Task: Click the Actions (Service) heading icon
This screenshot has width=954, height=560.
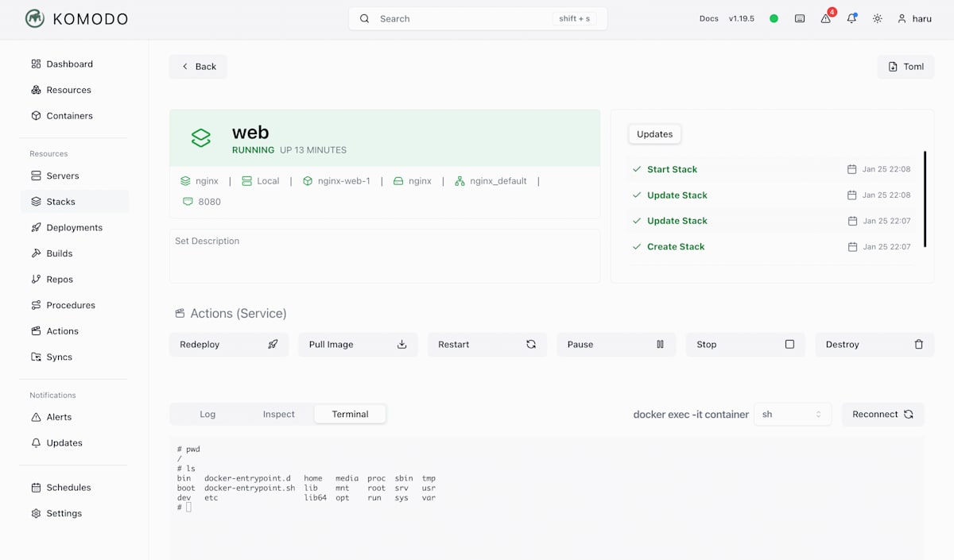Action: coord(180,314)
